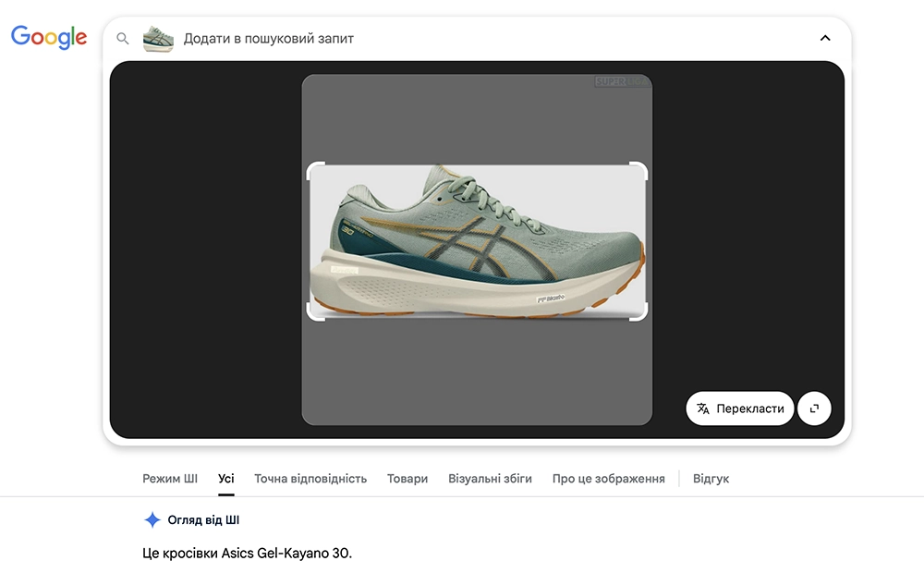Open 'Про це зображення' tab
This screenshot has height=573, width=924.
click(x=608, y=479)
